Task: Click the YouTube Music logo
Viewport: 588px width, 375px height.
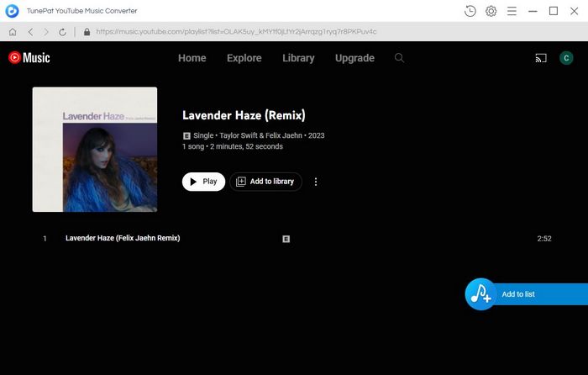Action: click(29, 58)
